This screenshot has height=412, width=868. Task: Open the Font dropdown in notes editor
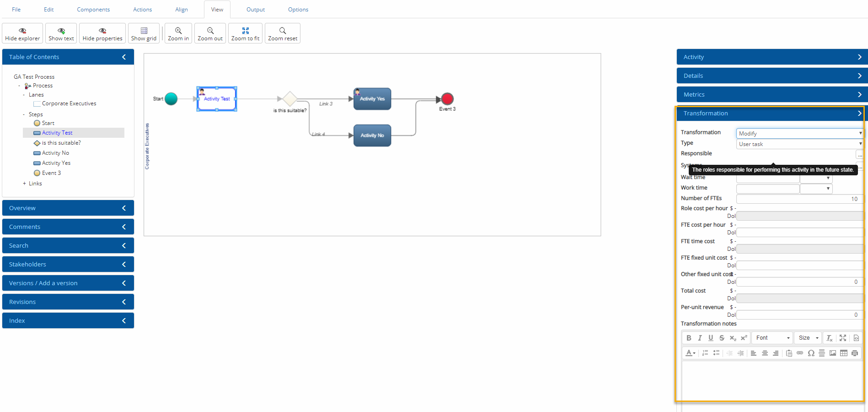[x=772, y=338]
